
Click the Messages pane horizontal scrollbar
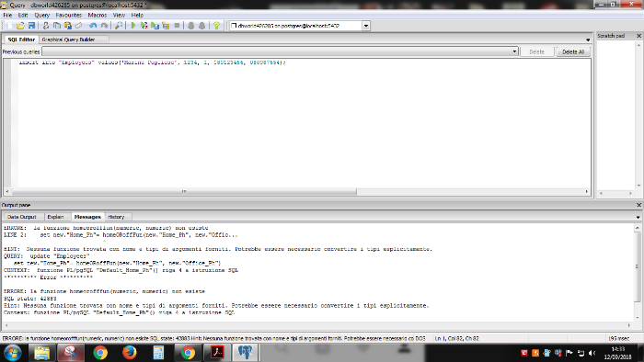click(x=317, y=325)
